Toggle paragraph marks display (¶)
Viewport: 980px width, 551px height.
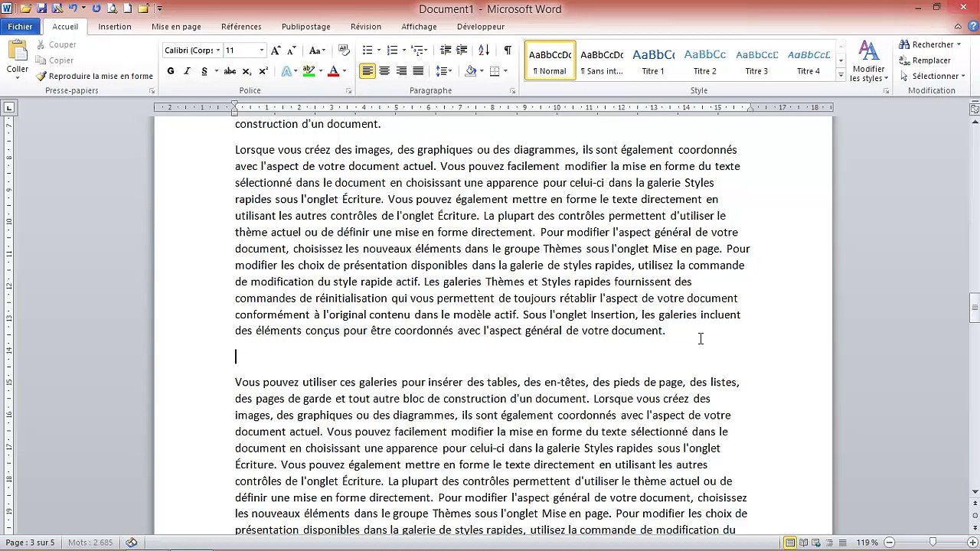(508, 51)
